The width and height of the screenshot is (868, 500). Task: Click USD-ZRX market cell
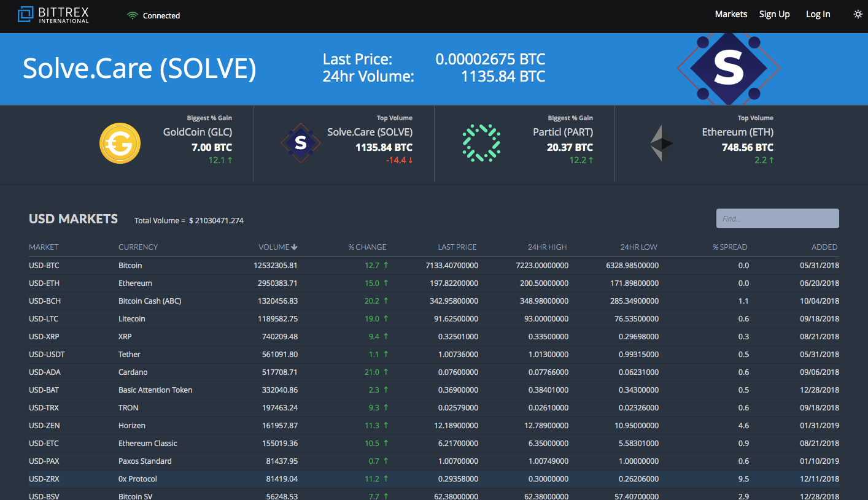tap(44, 479)
